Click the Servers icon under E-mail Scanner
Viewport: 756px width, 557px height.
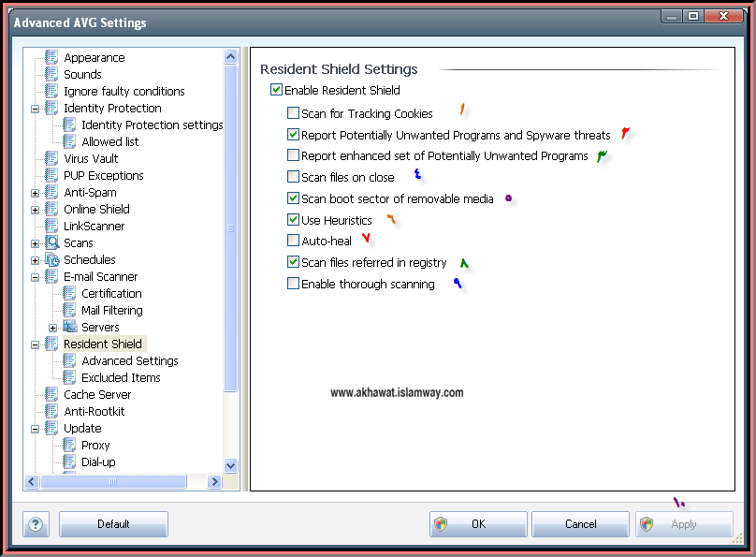[x=70, y=327]
